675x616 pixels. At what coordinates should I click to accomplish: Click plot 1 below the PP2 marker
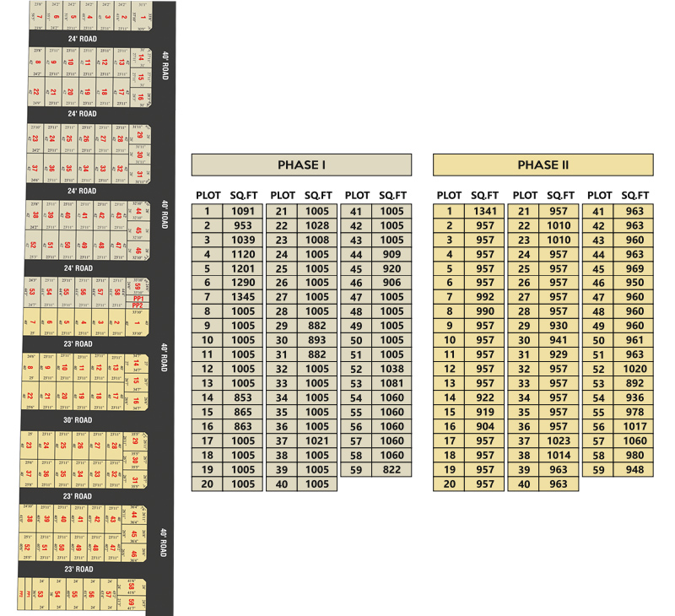(x=137, y=322)
